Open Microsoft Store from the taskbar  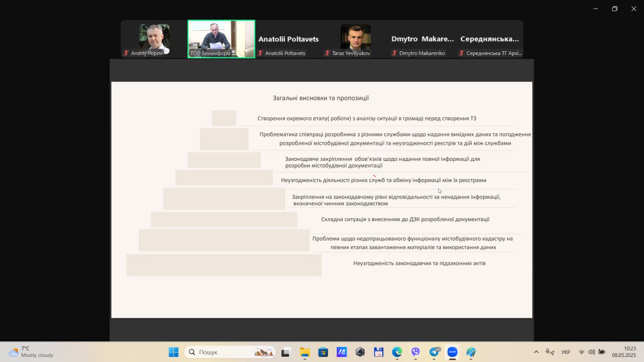click(x=323, y=352)
